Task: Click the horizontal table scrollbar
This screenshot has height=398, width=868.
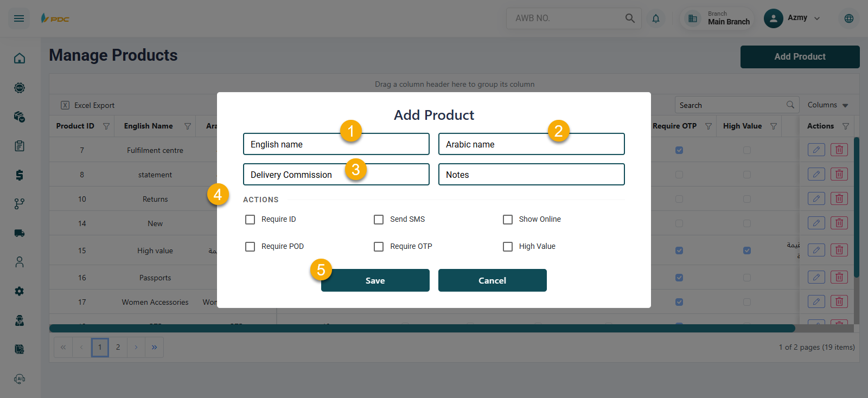Action: pos(422,328)
